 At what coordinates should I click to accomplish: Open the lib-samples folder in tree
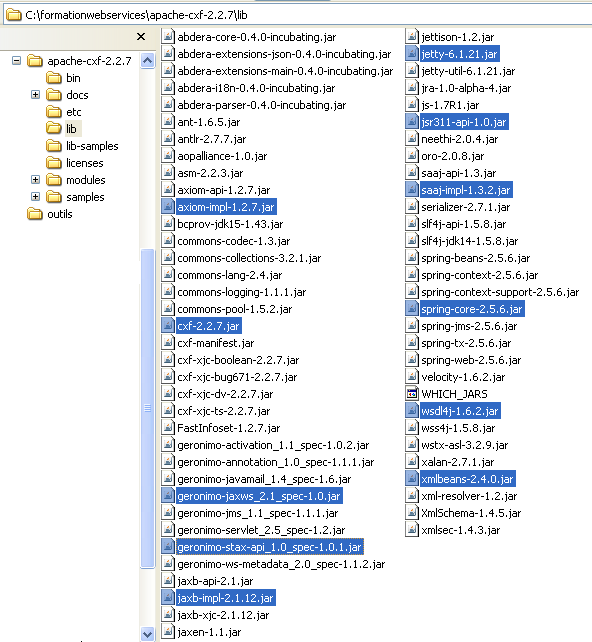click(x=92, y=146)
